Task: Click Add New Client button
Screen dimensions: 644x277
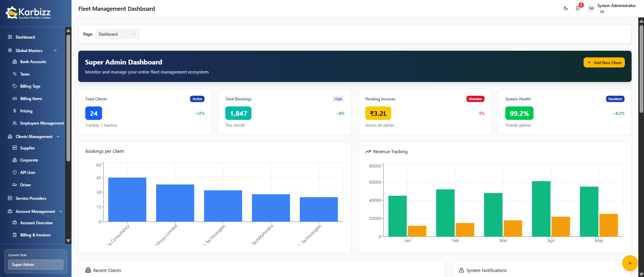Action: [x=604, y=62]
